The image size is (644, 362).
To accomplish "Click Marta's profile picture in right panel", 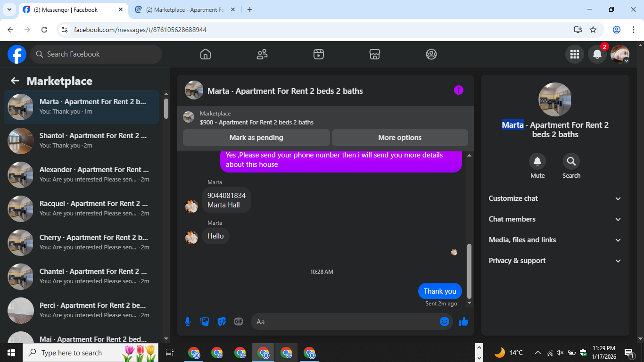I will coord(555,99).
